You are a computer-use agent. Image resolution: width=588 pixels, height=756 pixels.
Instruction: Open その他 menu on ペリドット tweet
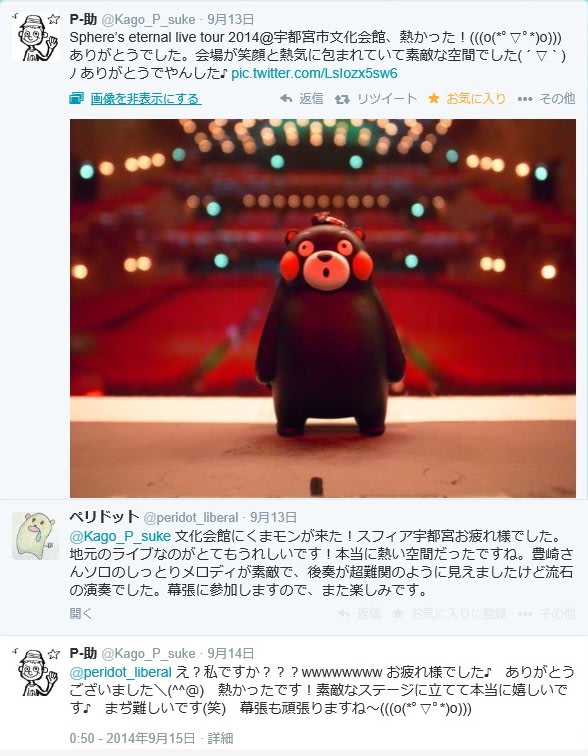pyautogui.click(x=546, y=613)
